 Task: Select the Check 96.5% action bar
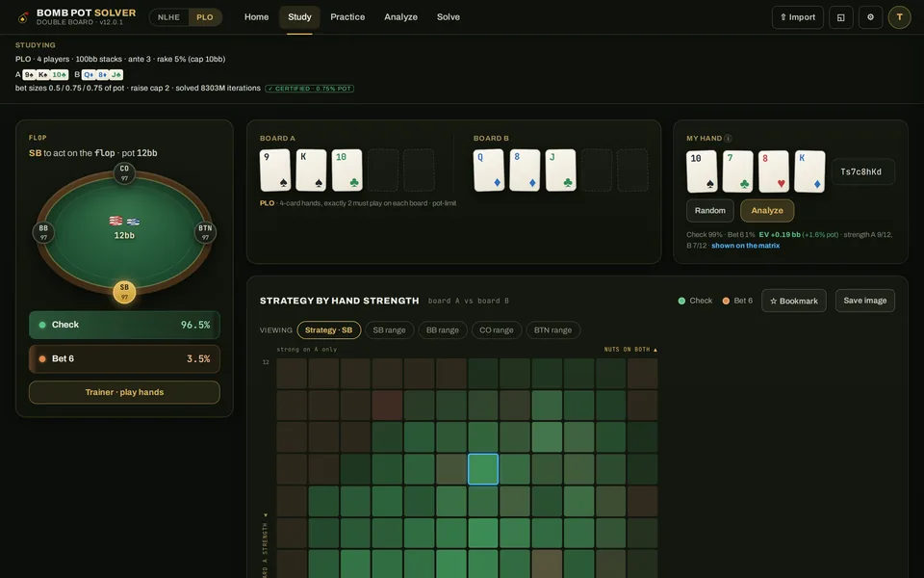point(124,325)
